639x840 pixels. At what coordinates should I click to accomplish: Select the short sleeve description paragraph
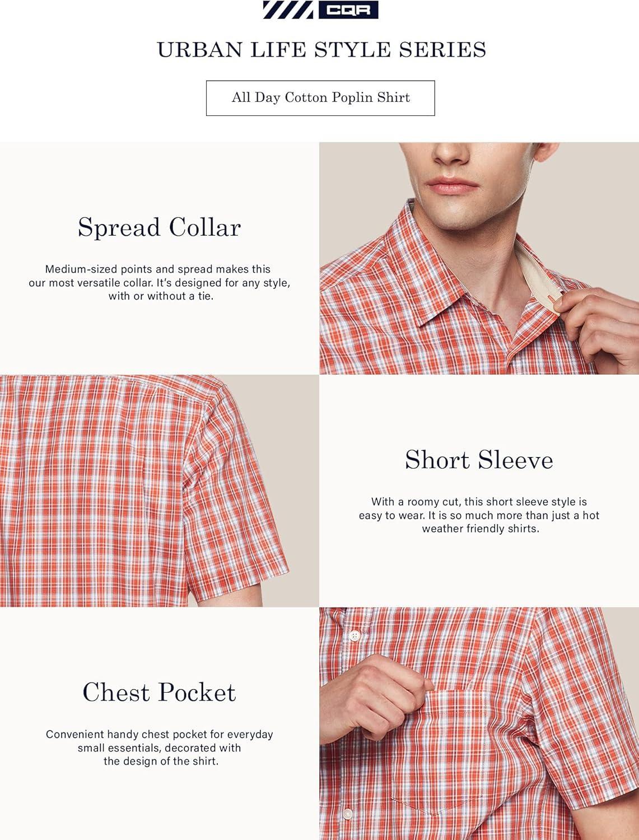479,515
